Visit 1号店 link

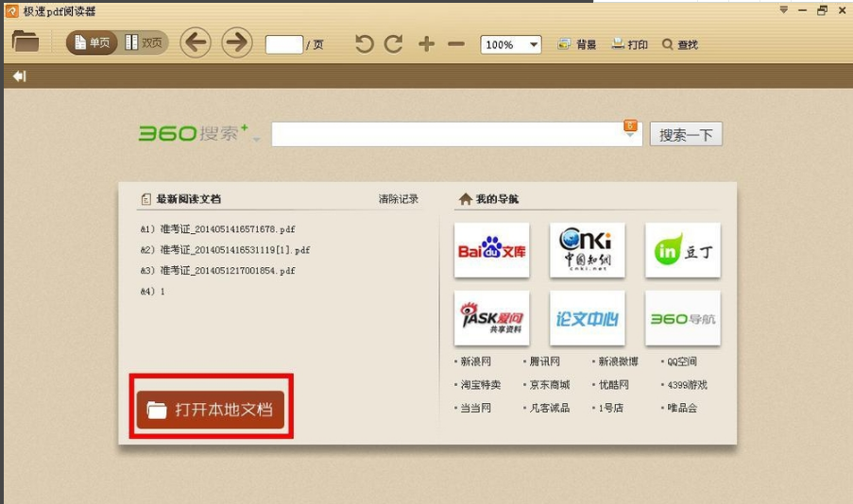point(611,408)
